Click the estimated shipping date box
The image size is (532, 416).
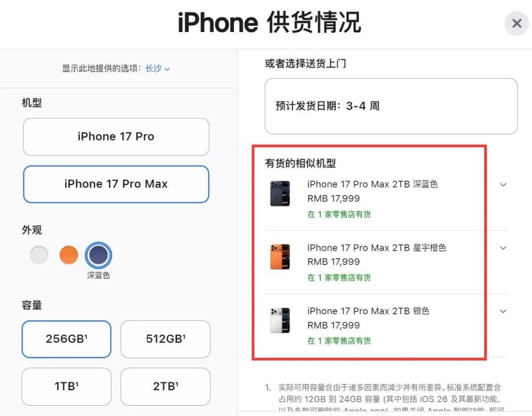[391, 106]
